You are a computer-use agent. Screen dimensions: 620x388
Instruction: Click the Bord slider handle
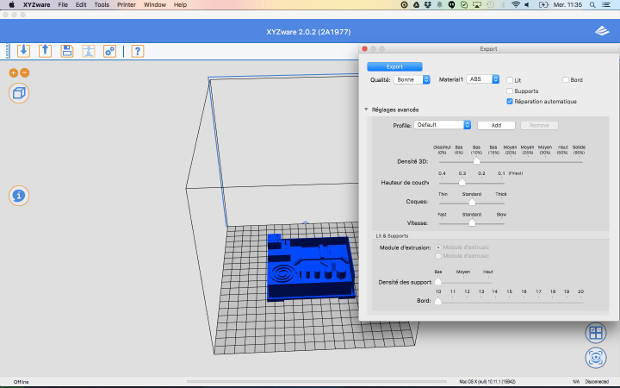(438, 301)
